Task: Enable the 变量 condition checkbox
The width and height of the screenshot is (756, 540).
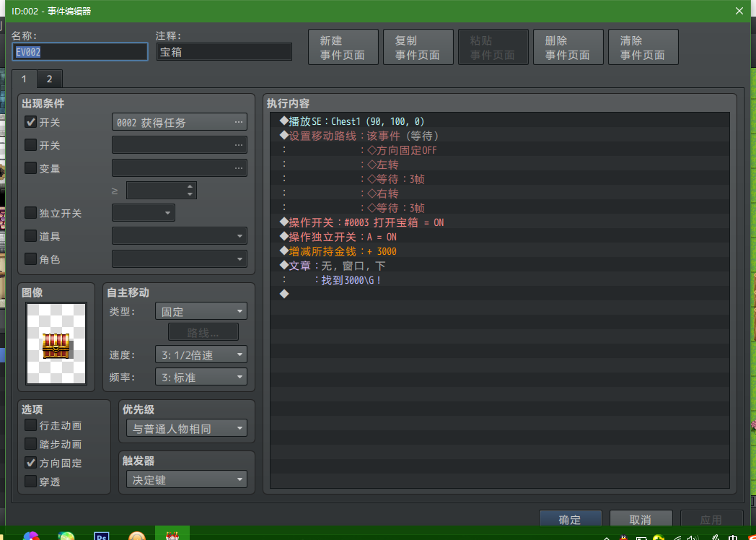Action: tap(31, 168)
